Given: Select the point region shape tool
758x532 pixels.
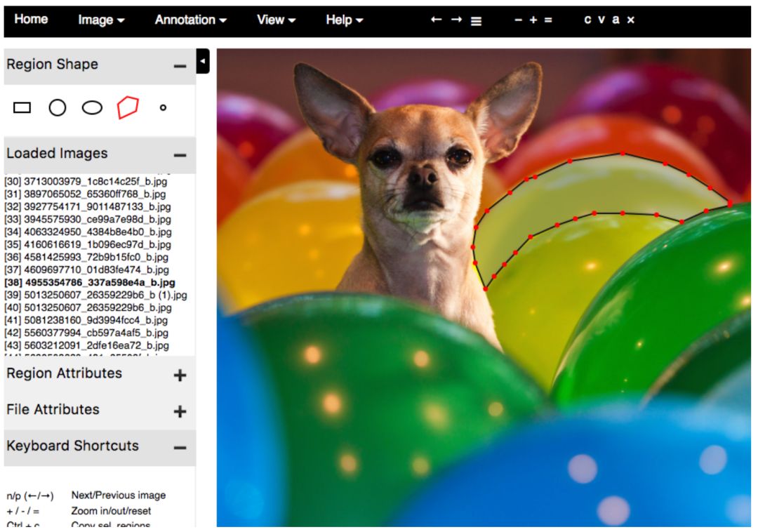Looking at the screenshot, I should (163, 107).
